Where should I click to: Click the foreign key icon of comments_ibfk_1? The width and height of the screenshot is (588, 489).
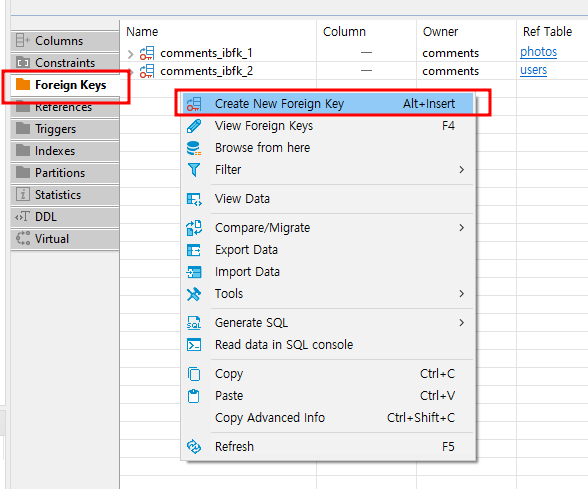(x=147, y=53)
